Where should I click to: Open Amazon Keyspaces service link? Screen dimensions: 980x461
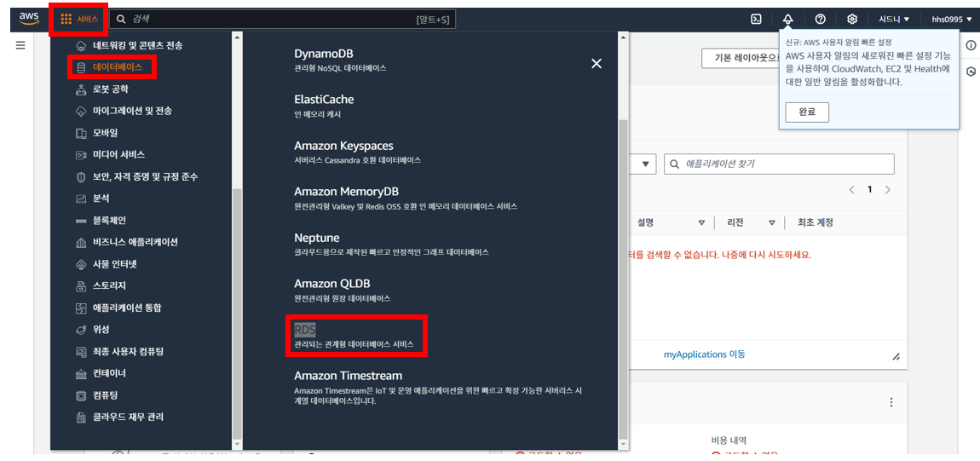point(343,146)
